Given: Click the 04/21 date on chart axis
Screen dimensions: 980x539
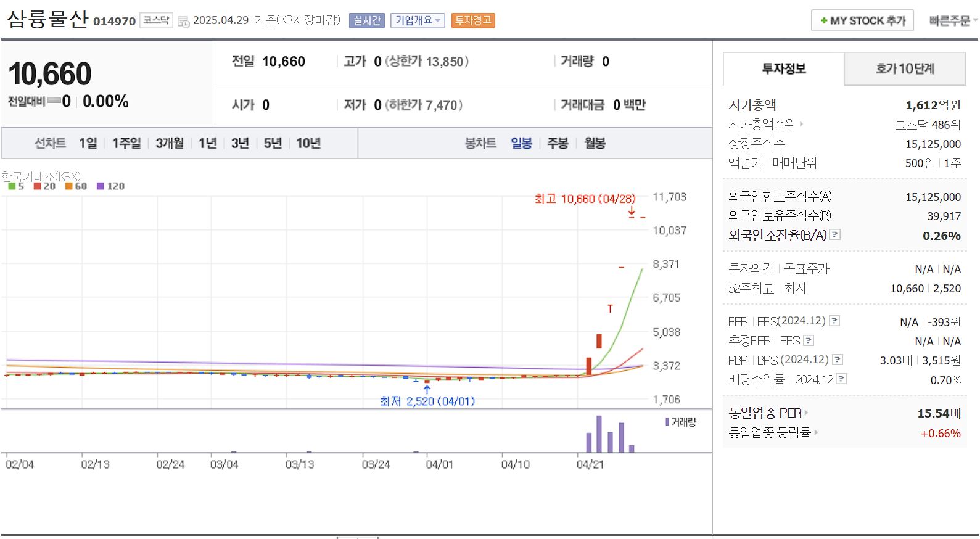Looking at the screenshot, I should (590, 464).
